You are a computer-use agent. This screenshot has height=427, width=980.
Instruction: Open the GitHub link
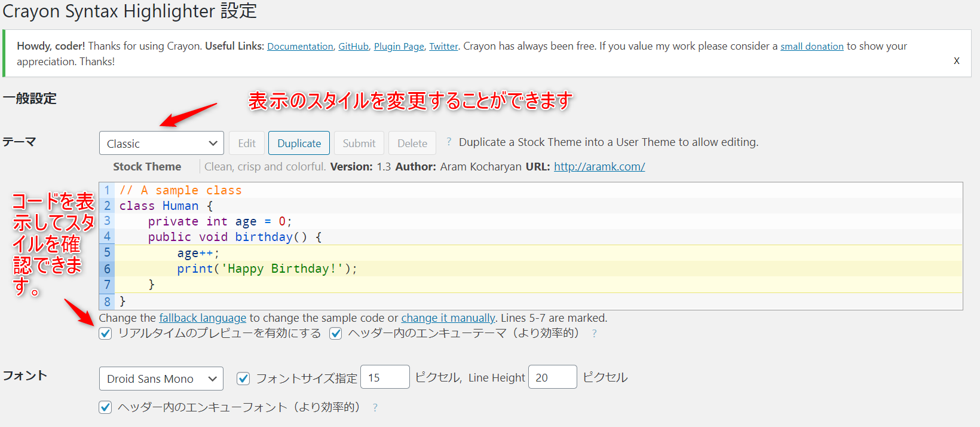[353, 47]
